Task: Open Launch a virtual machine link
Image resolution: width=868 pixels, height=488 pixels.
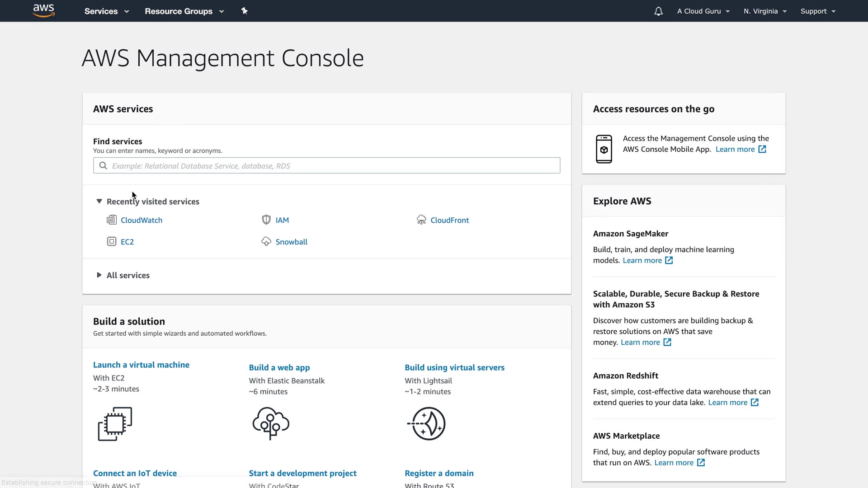Action: coord(141,365)
